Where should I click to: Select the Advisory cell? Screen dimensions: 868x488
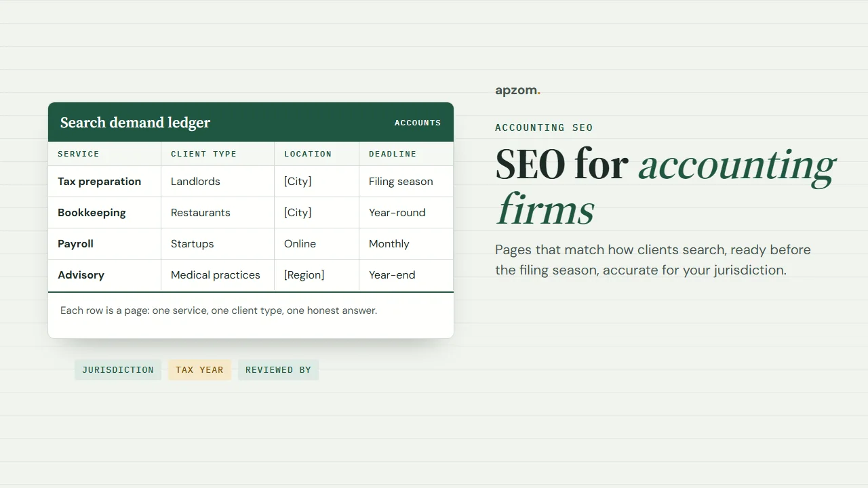(x=104, y=275)
